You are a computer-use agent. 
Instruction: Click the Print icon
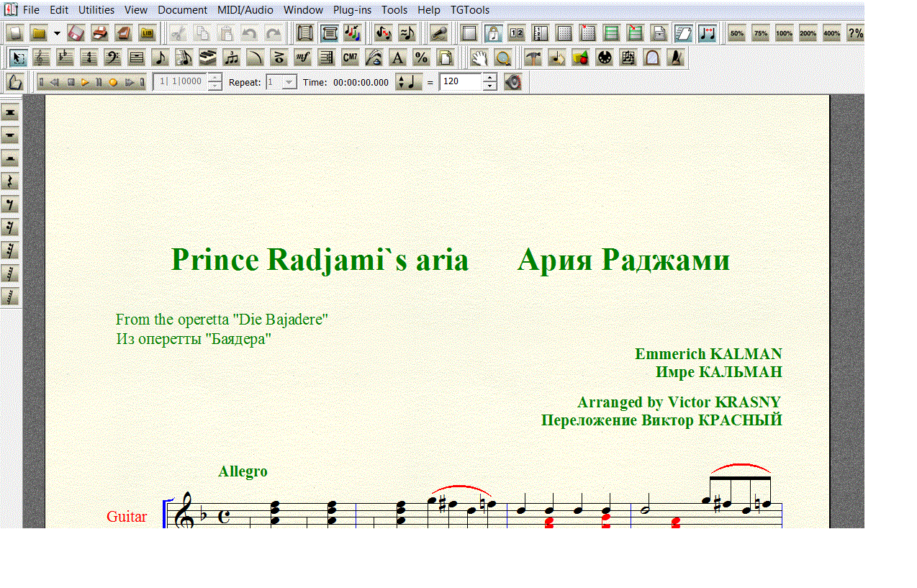tap(99, 33)
